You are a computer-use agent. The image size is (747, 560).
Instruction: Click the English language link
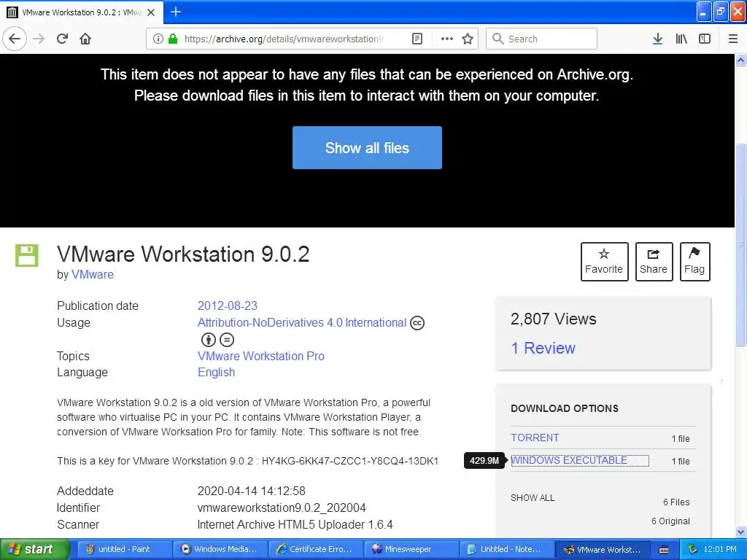coord(216,373)
